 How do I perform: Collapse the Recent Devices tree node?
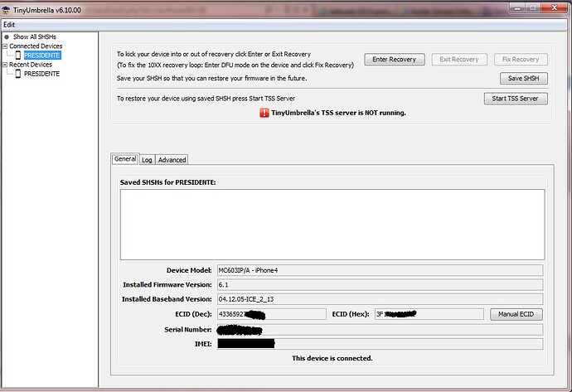pos(5,65)
